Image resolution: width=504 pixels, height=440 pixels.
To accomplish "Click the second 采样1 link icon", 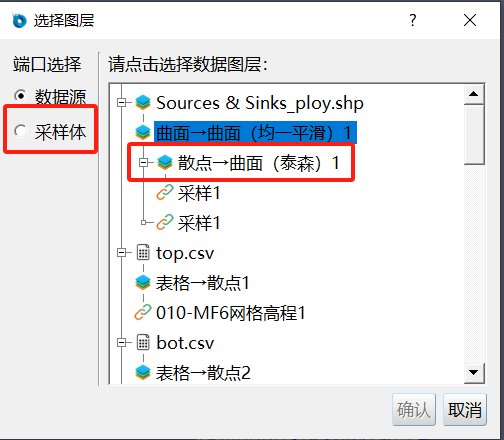I will coord(165,222).
